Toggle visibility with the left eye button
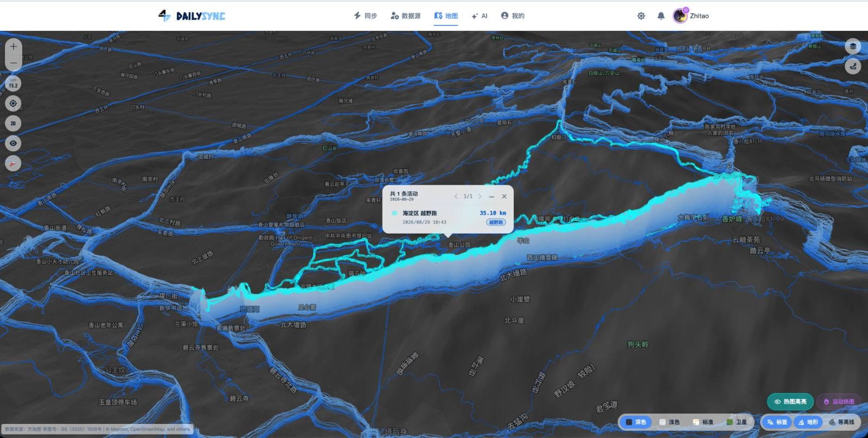The height and width of the screenshot is (438, 868). pos(14,143)
